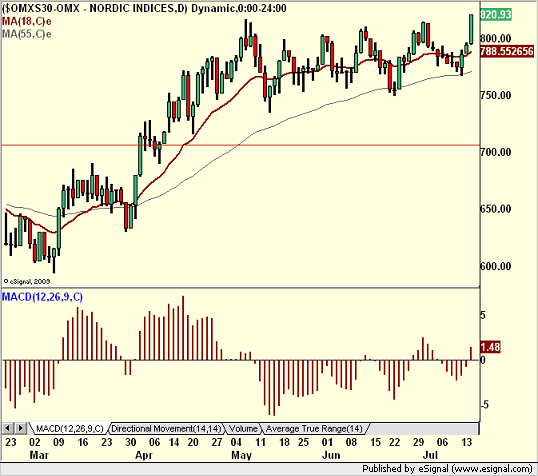Click the MACD(12,26,9,C) pane label
Viewport: 538px width, 476px height.
click(43, 297)
